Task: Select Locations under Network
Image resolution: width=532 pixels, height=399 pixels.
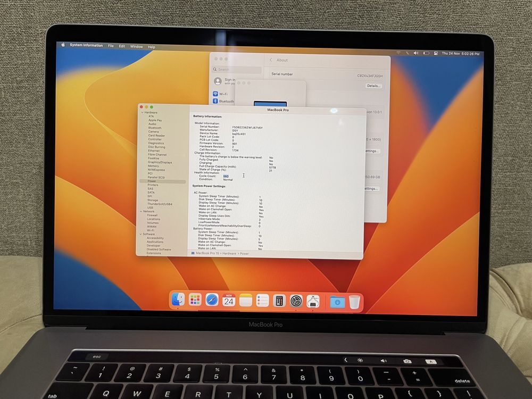Action: [153, 219]
